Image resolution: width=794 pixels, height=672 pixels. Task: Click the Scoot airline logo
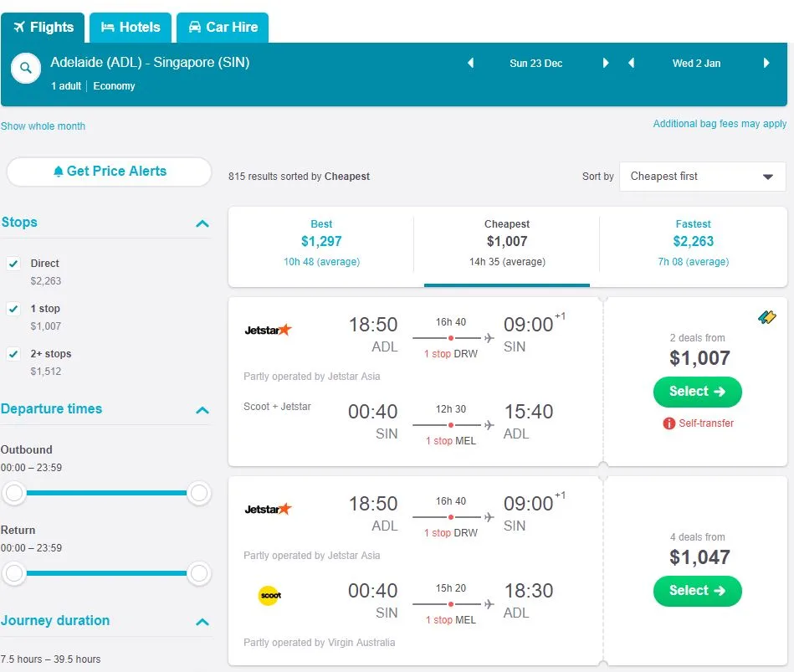click(269, 596)
